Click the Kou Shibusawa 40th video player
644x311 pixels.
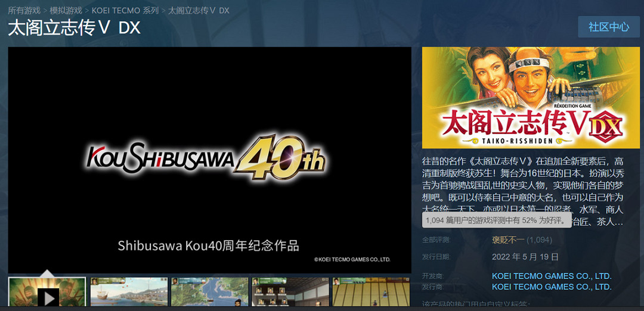tap(209, 159)
